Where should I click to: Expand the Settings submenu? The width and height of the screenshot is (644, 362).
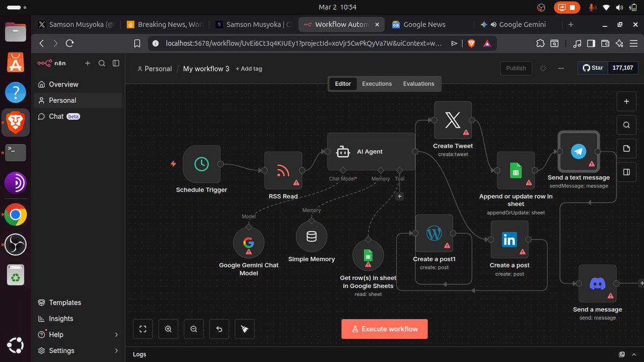[116, 351]
